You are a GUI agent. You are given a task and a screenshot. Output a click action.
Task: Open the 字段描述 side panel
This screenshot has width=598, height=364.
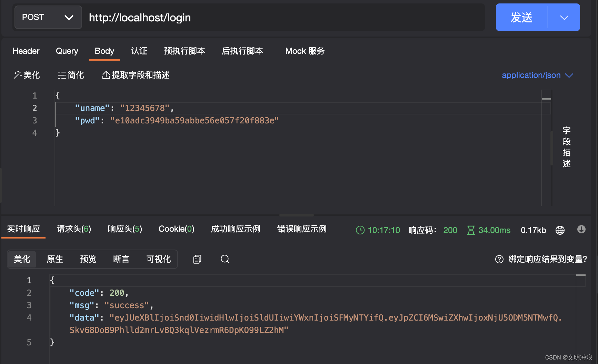(x=566, y=148)
